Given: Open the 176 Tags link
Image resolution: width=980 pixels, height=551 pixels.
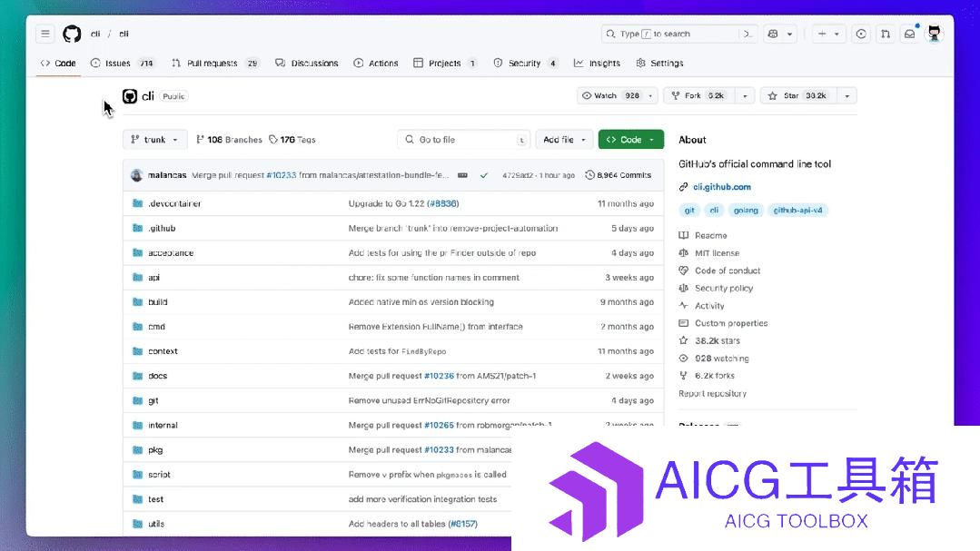Looking at the screenshot, I should [x=292, y=139].
